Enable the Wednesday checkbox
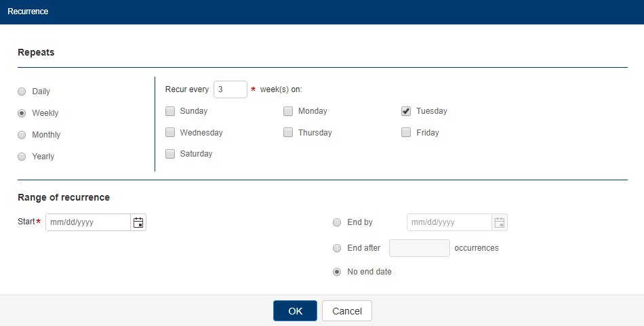The width and height of the screenshot is (644, 326). pos(170,133)
